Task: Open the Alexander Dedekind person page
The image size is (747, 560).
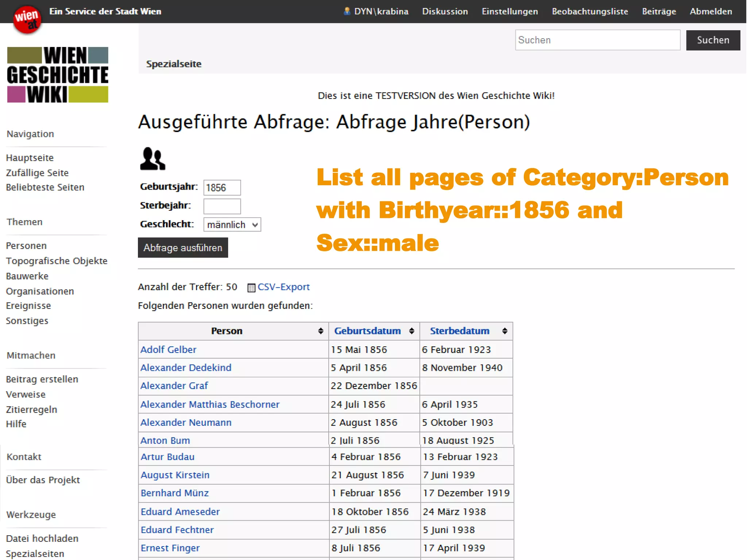Action: [186, 367]
